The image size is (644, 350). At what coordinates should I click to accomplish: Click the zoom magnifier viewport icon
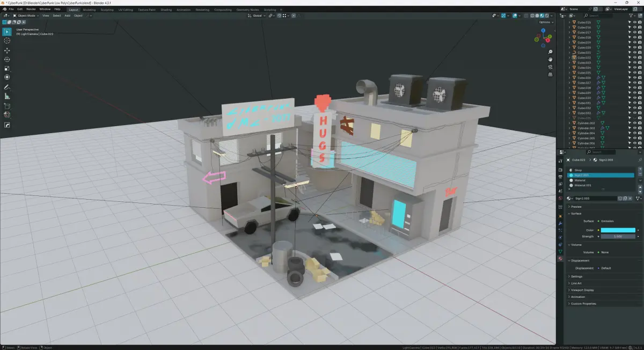[x=551, y=52]
